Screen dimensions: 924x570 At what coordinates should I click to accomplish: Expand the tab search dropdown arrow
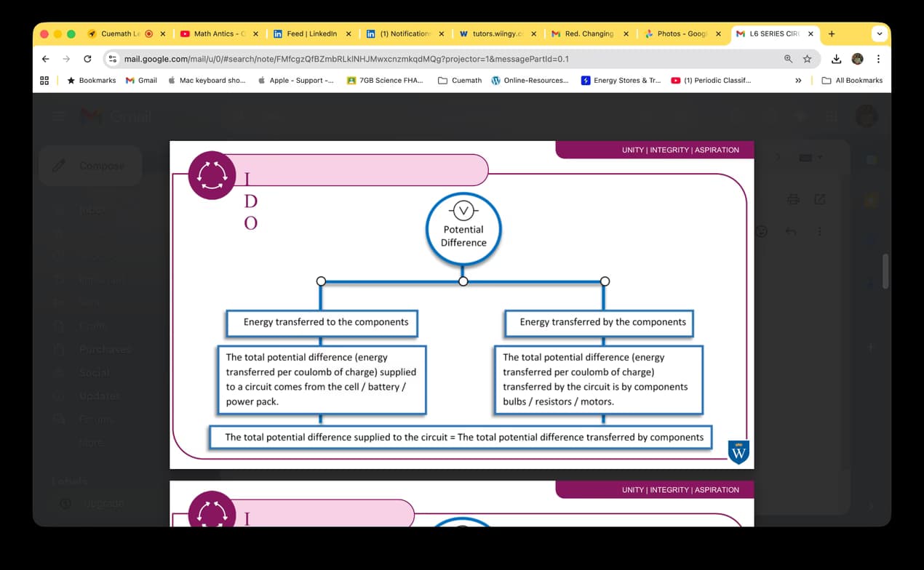[x=879, y=33]
